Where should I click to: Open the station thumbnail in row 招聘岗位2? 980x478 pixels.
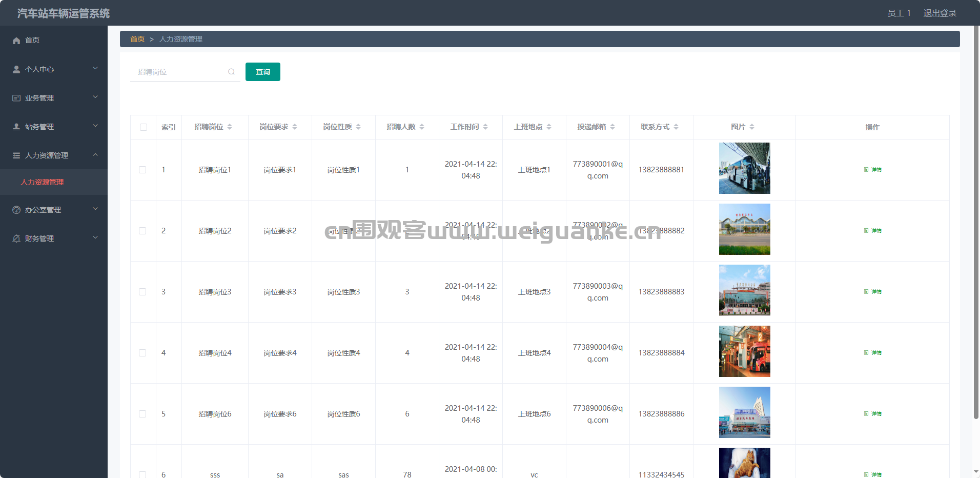coord(745,229)
